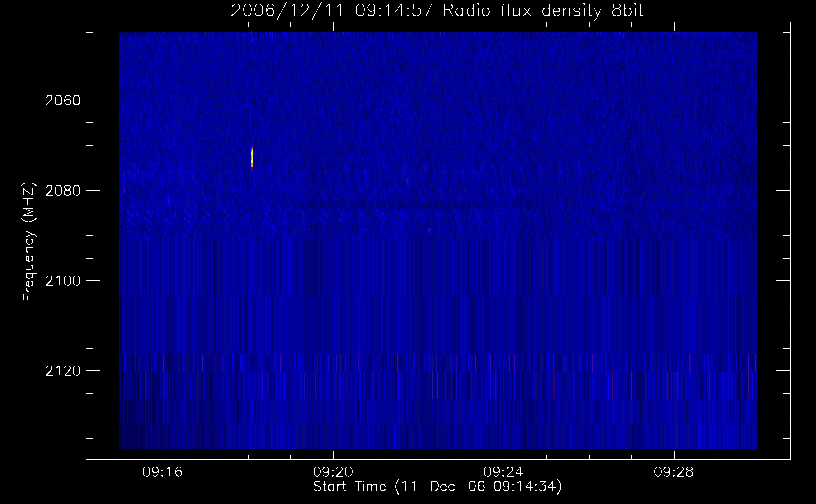
Task: Click the 09:24 time tick label
Action: click(x=504, y=472)
